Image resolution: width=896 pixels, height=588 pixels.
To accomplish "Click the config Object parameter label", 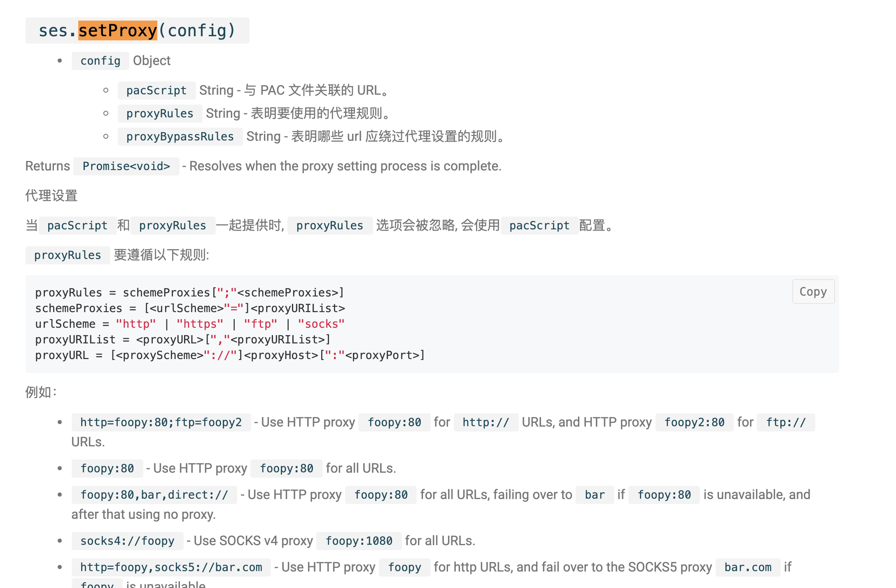I will [x=100, y=61].
